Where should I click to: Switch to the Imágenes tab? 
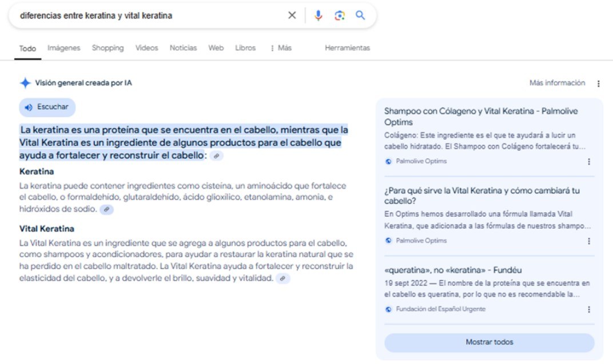coord(63,48)
